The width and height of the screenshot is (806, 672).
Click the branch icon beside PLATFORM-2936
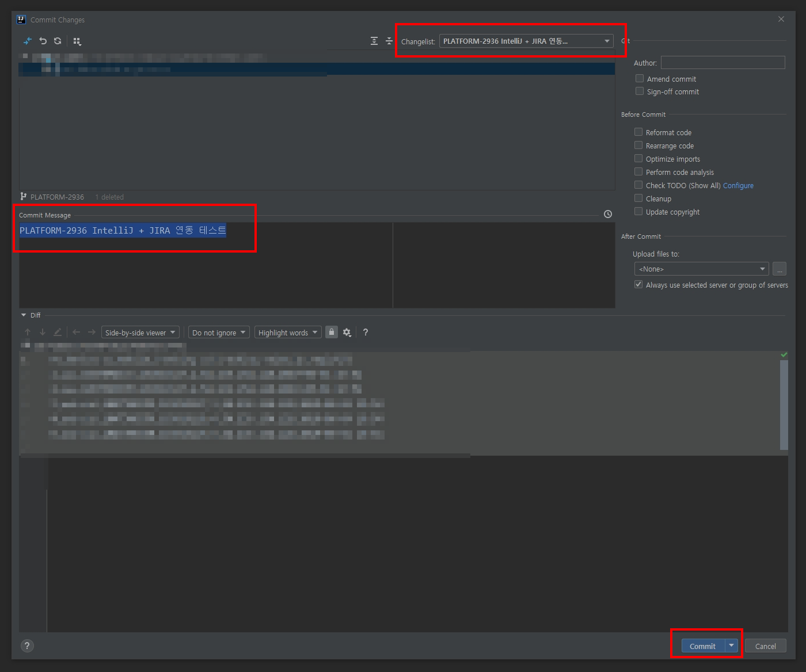(24, 197)
